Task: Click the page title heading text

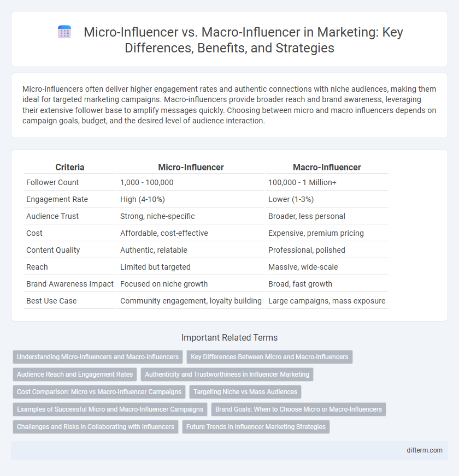Action: 243,40
